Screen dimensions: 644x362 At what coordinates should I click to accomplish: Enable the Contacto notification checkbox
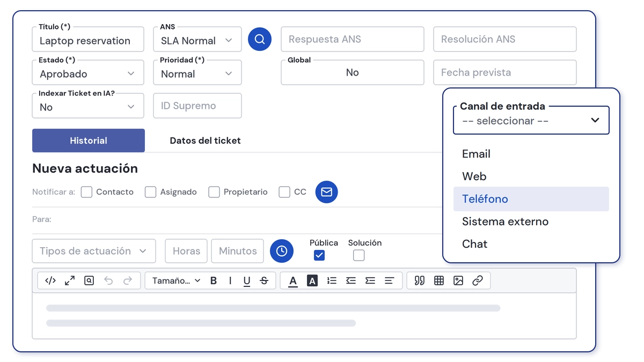[86, 192]
